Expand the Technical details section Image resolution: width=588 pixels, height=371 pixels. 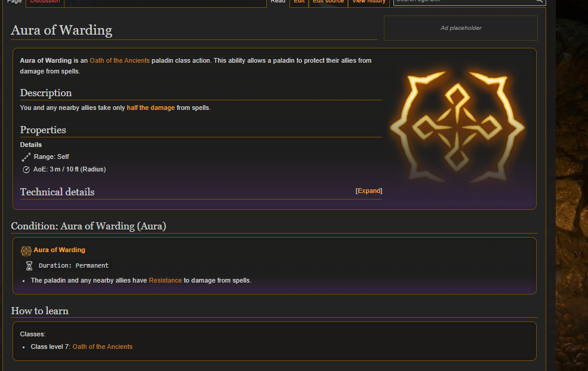click(369, 191)
